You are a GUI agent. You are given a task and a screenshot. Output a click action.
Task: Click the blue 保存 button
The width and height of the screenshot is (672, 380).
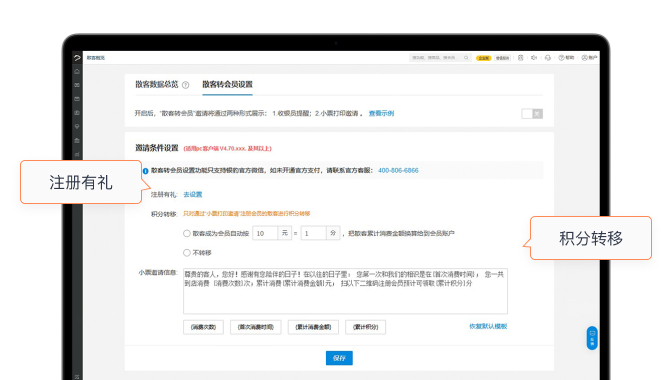(339, 358)
